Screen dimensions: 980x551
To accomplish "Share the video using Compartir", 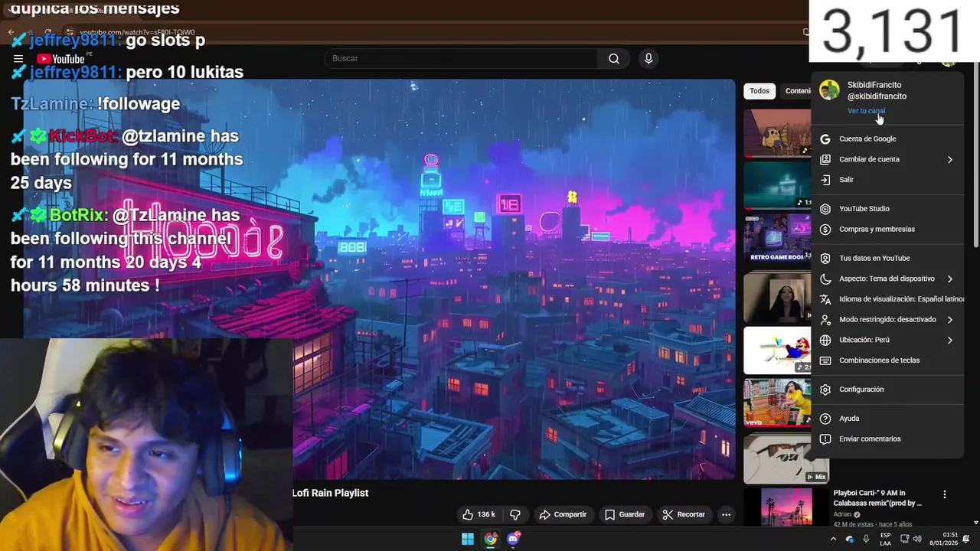I will (563, 514).
